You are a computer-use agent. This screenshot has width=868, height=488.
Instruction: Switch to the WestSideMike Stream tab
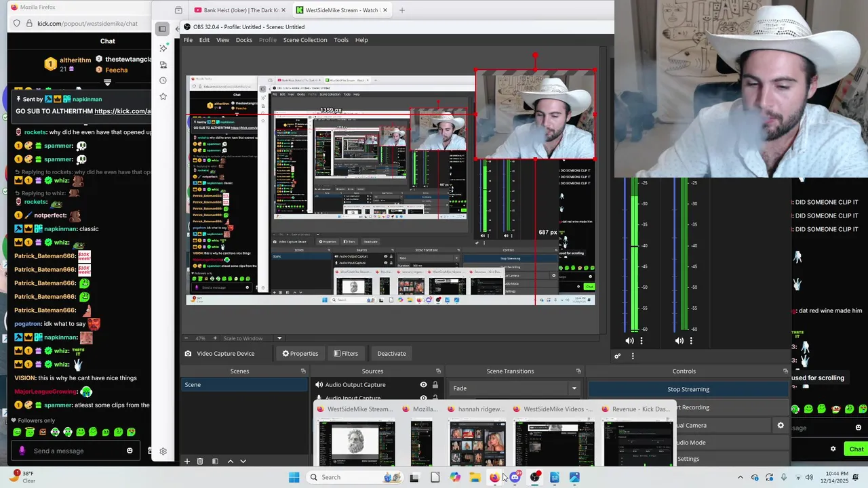tap(342, 10)
